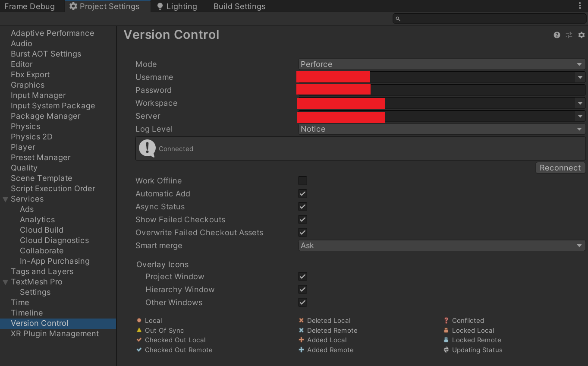Click the preset sliders icon

tap(569, 35)
